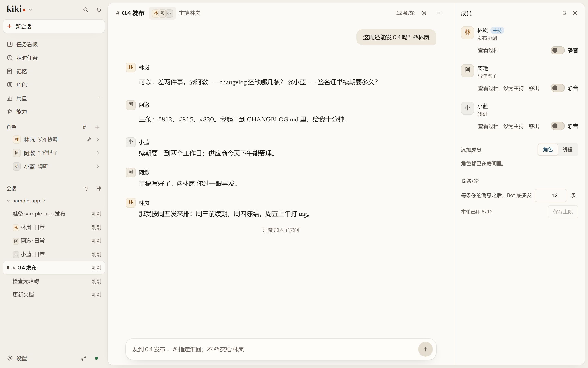
Task: Send message with the up-arrow button
Action: (x=425, y=349)
